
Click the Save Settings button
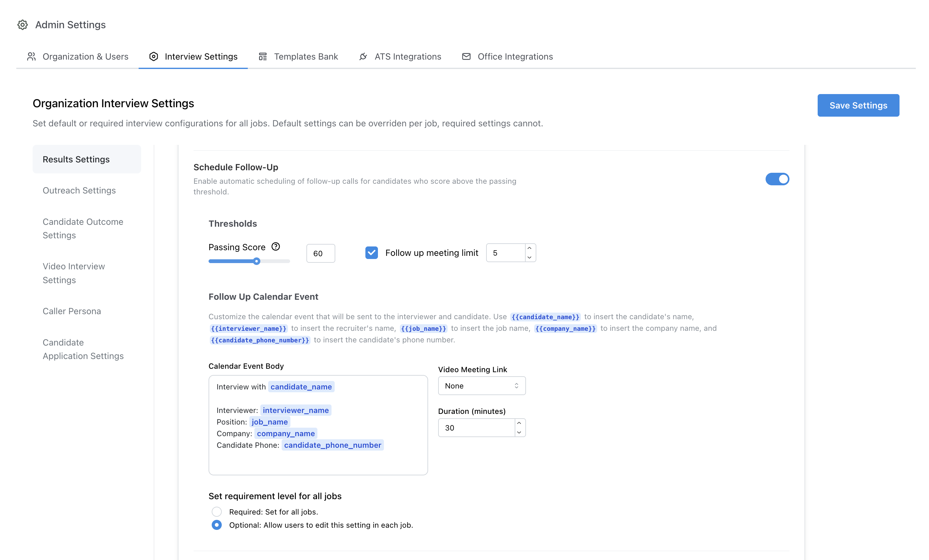[x=858, y=105]
